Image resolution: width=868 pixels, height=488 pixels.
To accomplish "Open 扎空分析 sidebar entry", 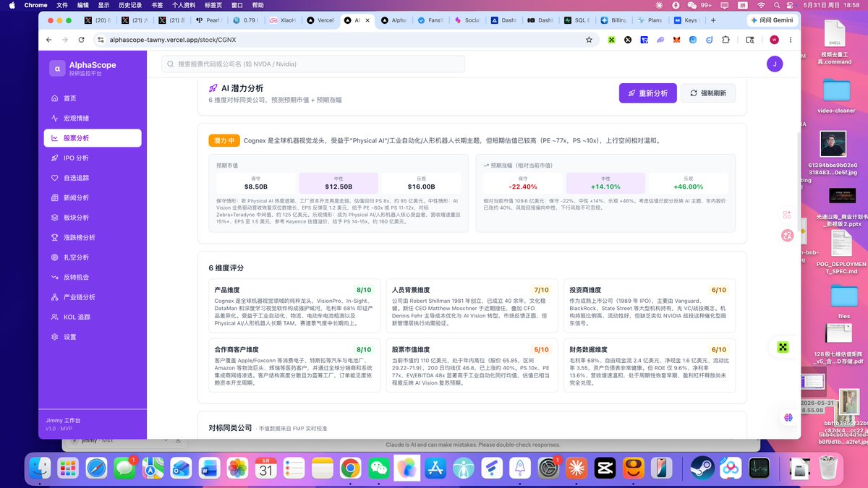I will (x=92, y=257).
